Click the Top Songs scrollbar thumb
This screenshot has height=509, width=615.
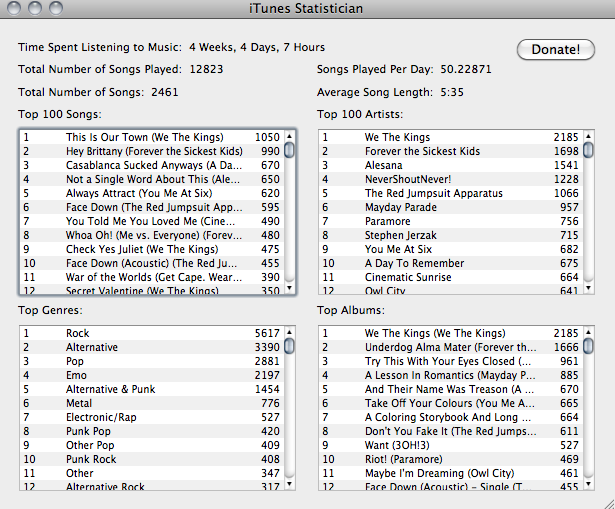pos(289,150)
